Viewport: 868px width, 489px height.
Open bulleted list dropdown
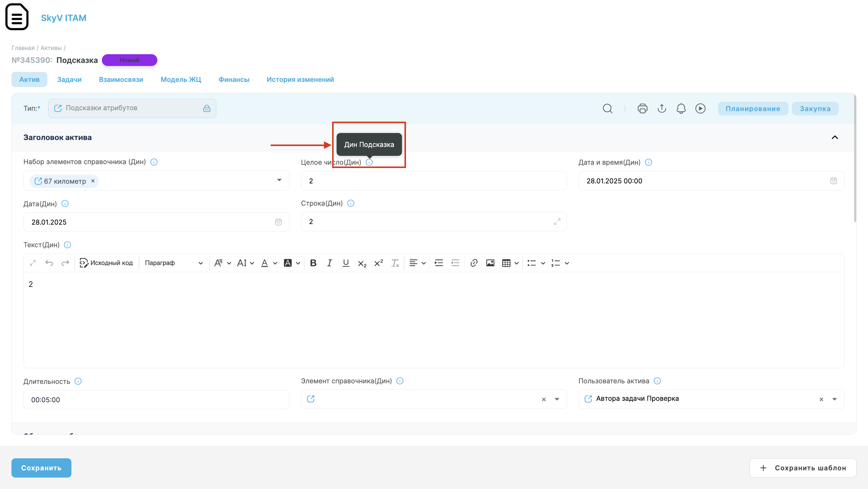[536, 263]
